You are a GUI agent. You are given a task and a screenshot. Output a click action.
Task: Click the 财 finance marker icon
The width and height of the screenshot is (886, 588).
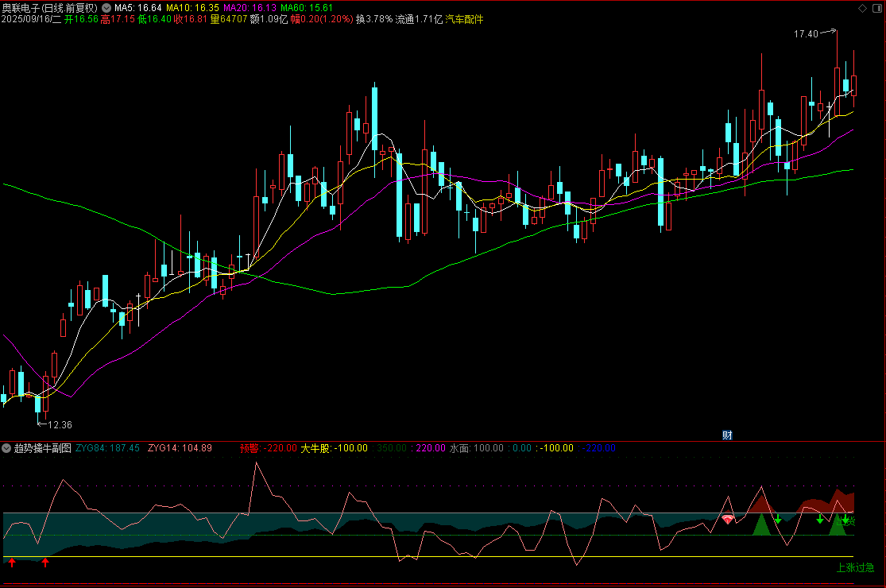point(727,435)
